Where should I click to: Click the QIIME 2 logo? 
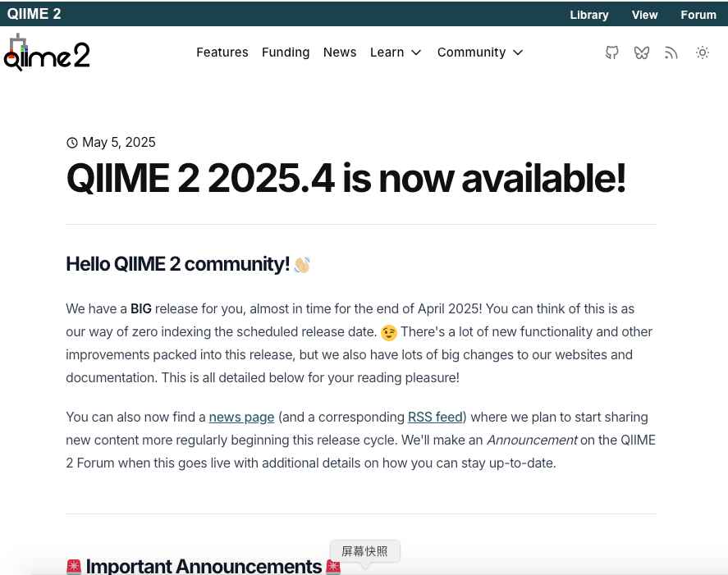coord(47,53)
